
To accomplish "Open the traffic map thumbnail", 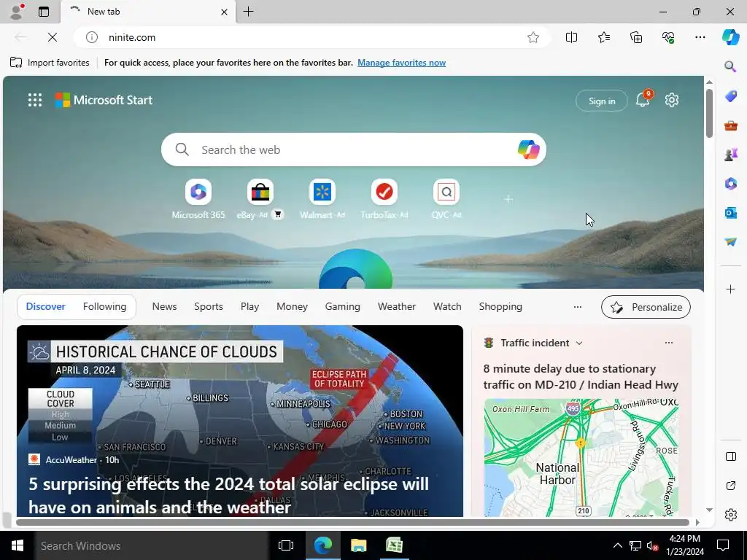I will pyautogui.click(x=581, y=458).
